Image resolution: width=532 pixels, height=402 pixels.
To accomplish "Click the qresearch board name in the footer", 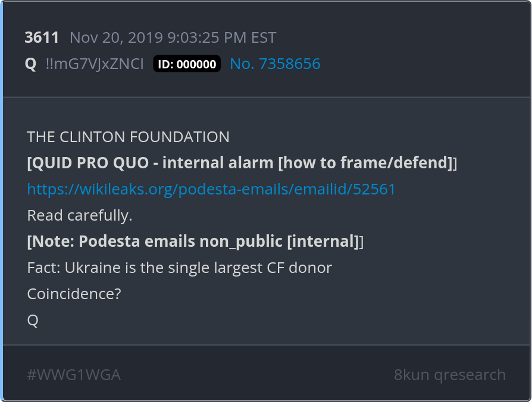I will point(470,375).
